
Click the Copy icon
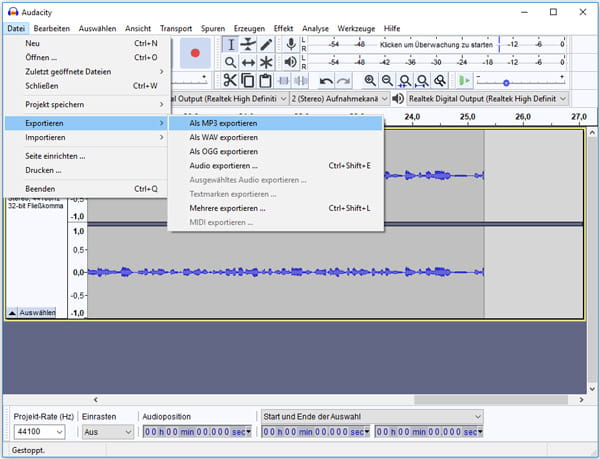click(x=248, y=81)
